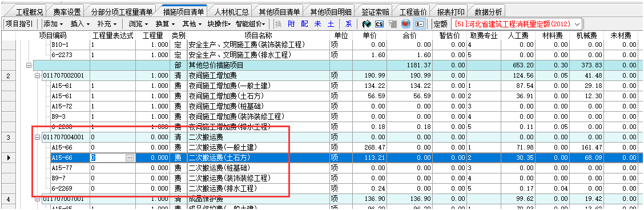644x210 pixels.
Task: Collapse the 011707004001 二次搬运费 tree node
Action: 37,137
